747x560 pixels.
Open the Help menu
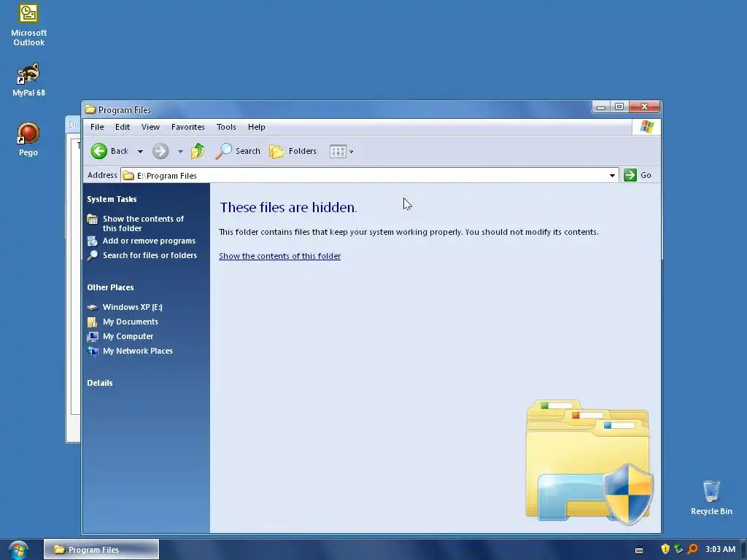pyautogui.click(x=256, y=127)
